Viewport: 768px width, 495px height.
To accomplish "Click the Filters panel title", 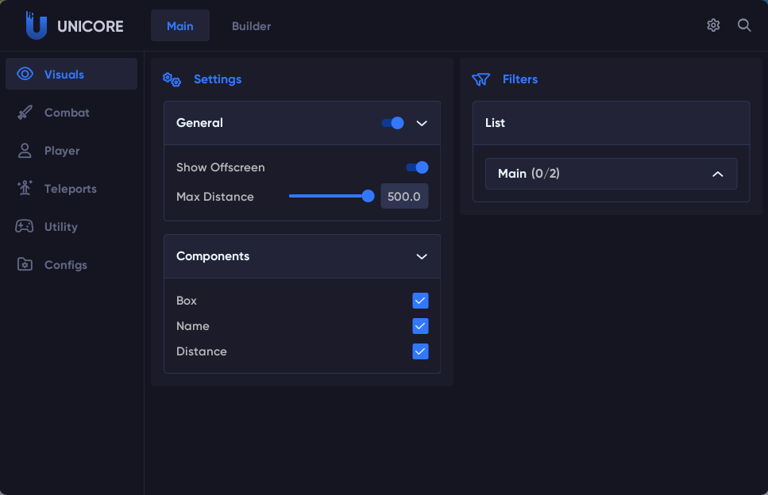I will (520, 79).
